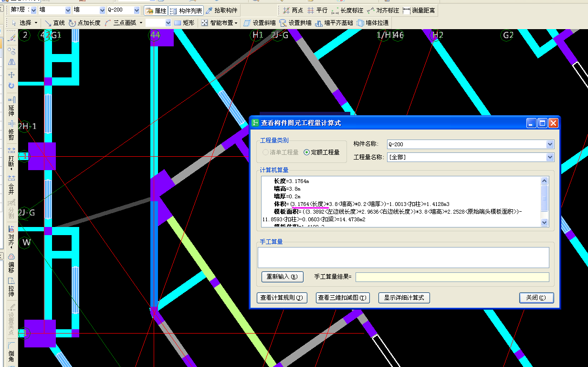This screenshot has width=588, height=367.
Task: Click the axis label H1 on drawing
Action: click(258, 35)
